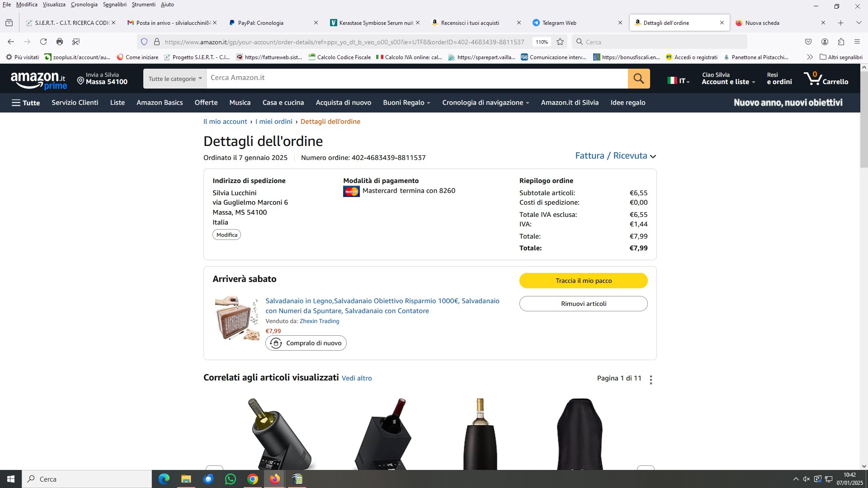Open the IT language selector dropdown

click(679, 80)
